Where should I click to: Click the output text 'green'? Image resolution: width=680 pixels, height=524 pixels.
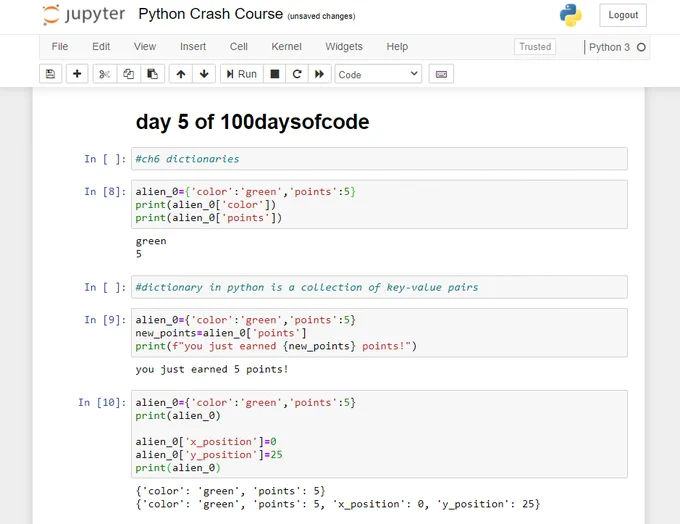pyautogui.click(x=151, y=241)
